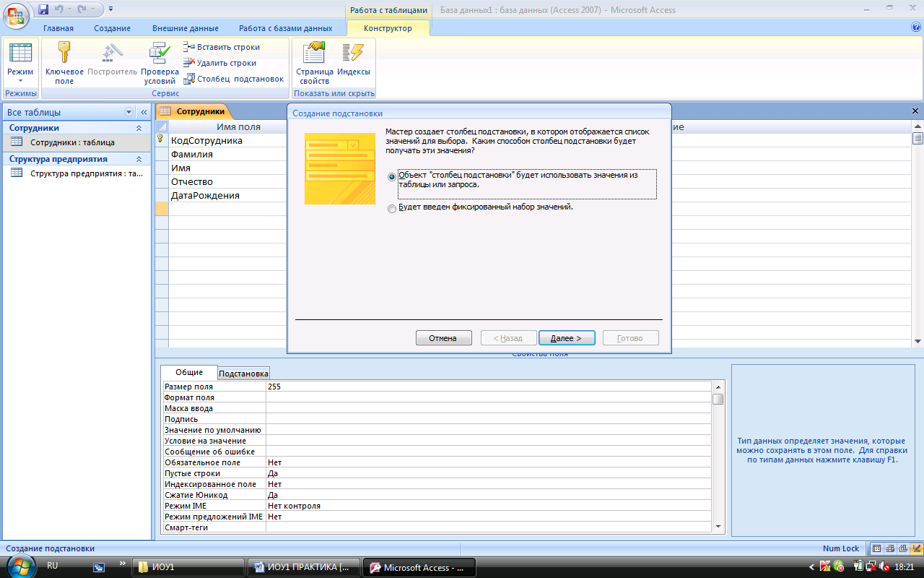Close Сотрудники table with X

[x=916, y=111]
